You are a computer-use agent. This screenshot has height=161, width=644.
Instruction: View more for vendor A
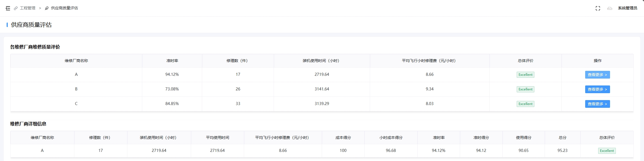pyautogui.click(x=597, y=75)
